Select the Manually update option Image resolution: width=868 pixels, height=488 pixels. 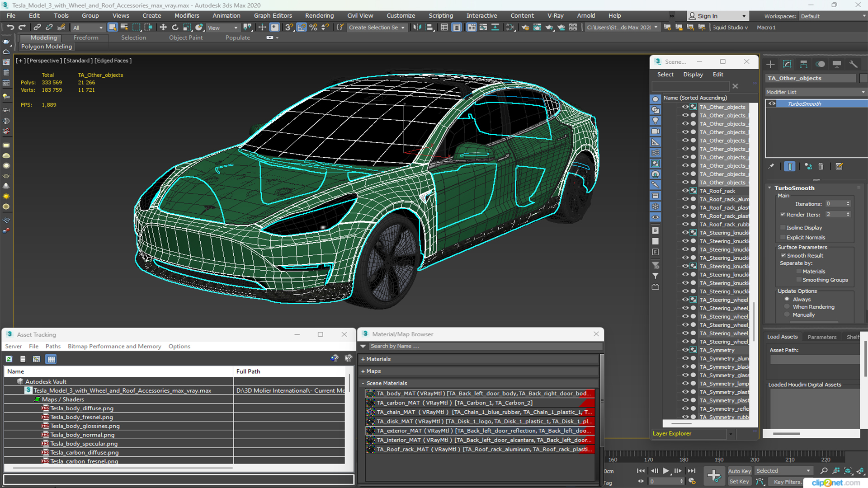787,315
